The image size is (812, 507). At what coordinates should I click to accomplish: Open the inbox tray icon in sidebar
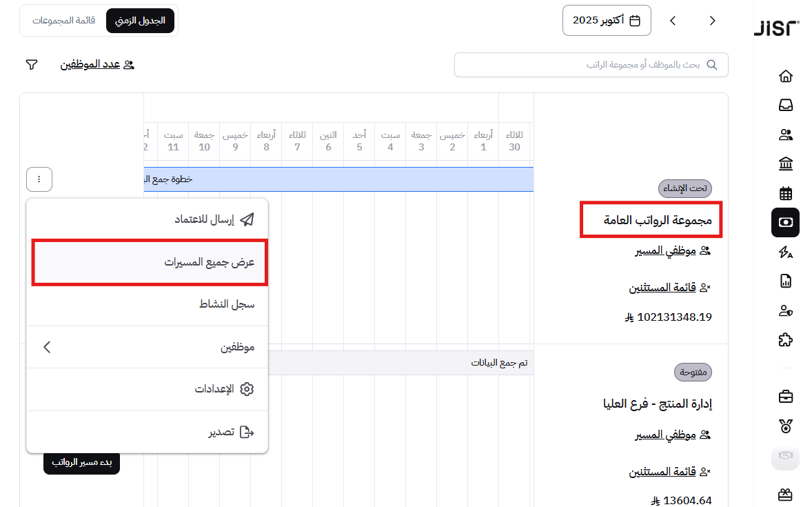[785, 106]
